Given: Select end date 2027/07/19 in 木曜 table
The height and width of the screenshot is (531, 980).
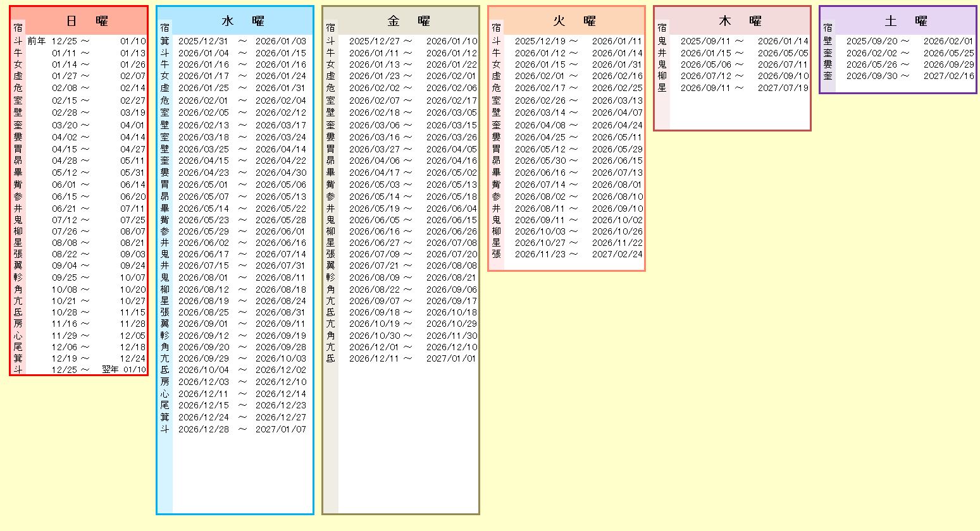Looking at the screenshot, I should 783,88.
